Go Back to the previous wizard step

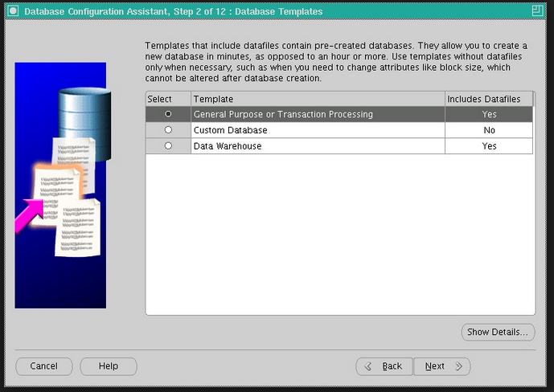pos(384,366)
